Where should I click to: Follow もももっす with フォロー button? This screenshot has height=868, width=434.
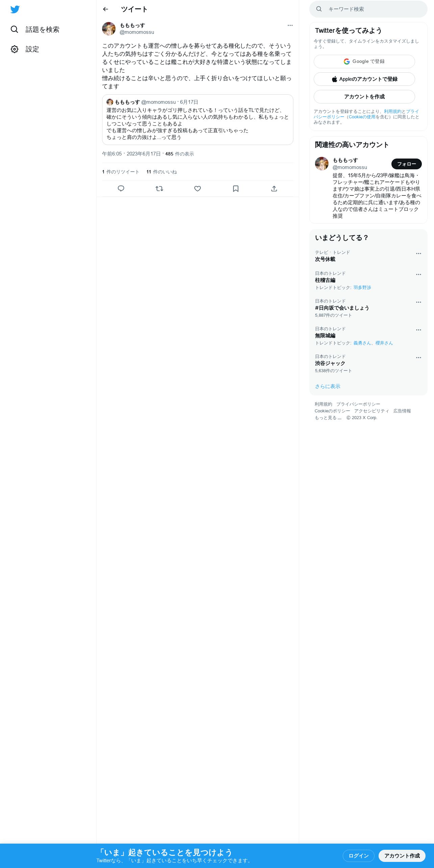coord(407,164)
